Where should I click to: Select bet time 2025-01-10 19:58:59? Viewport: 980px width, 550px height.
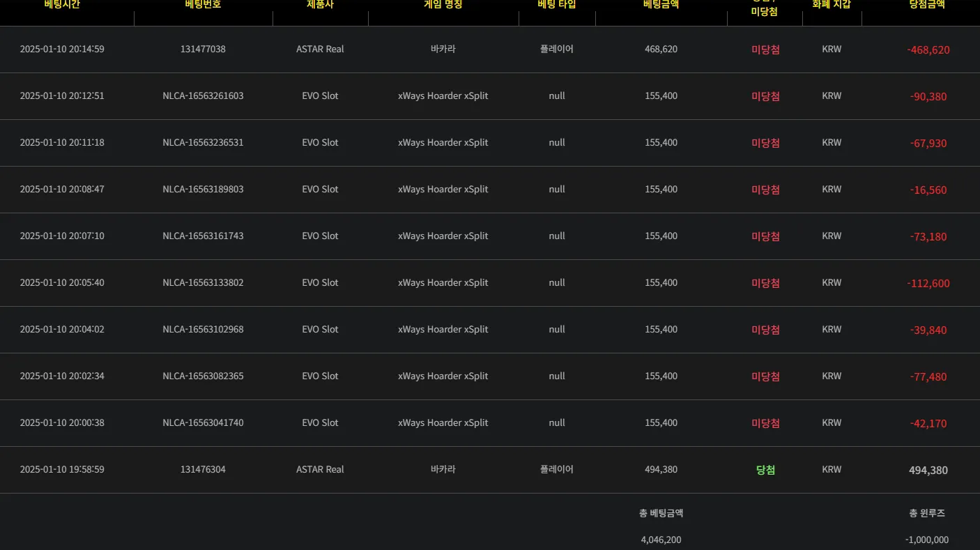(x=62, y=470)
